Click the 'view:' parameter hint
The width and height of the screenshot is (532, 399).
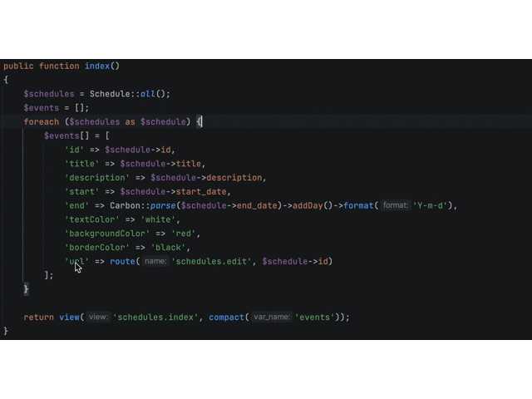pyautogui.click(x=98, y=318)
